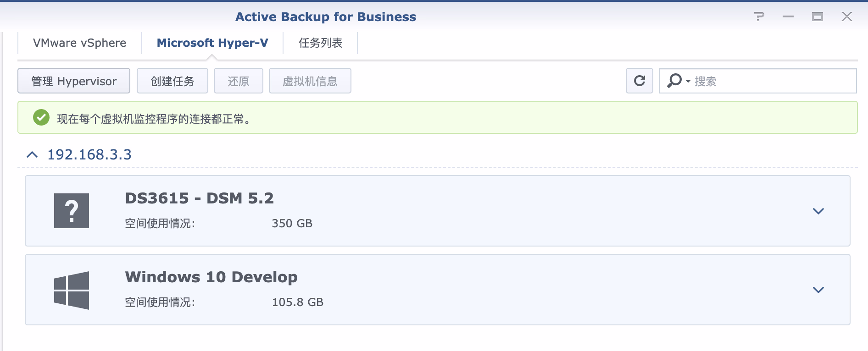Open the 任务列表 tab
The height and width of the screenshot is (351, 868).
point(320,43)
